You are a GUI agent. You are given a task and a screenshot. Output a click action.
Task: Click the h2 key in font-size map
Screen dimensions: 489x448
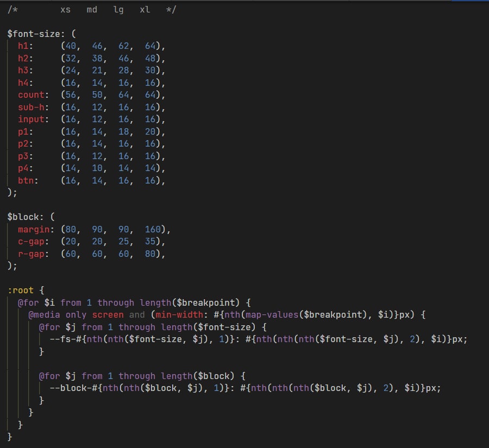point(23,58)
